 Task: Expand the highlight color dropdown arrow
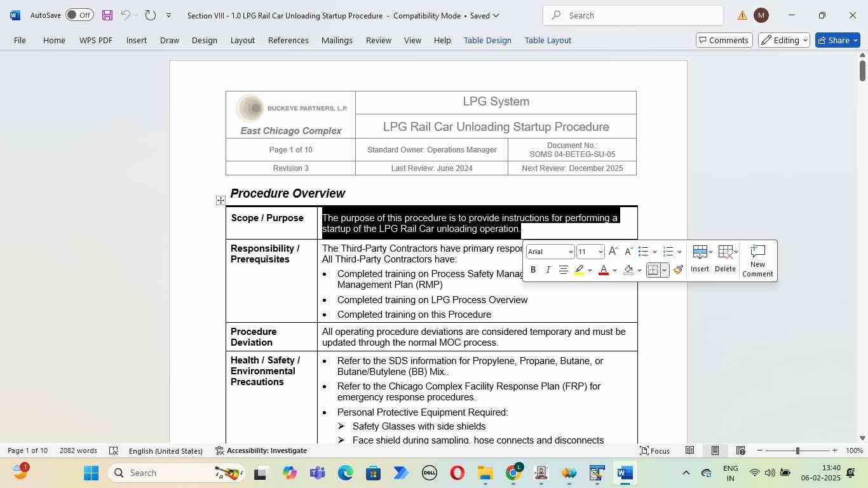pyautogui.click(x=590, y=270)
